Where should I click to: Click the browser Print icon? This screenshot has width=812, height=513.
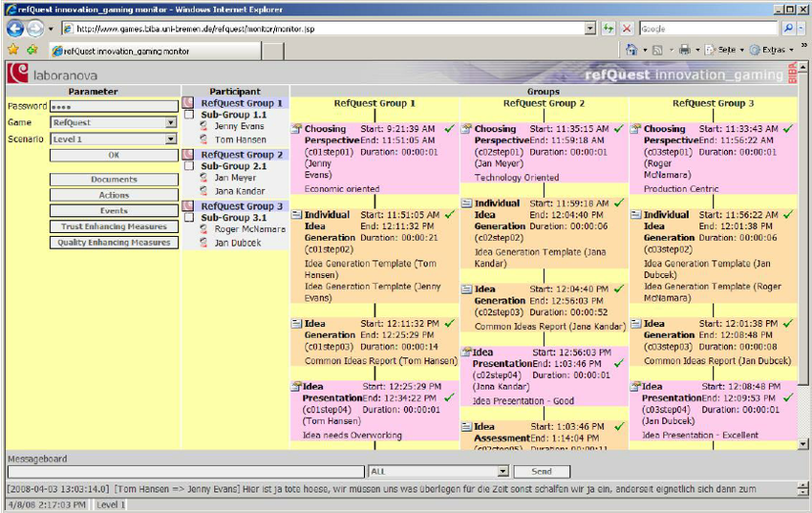(684, 50)
